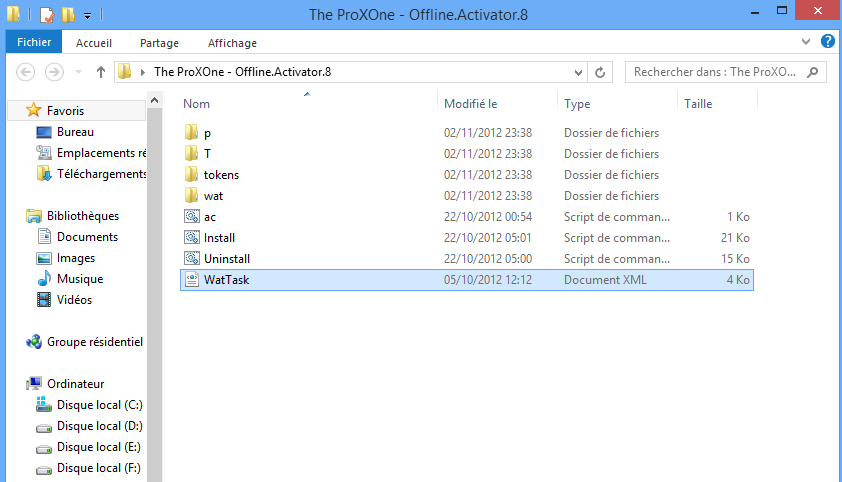This screenshot has width=842, height=482.
Task: Click 'Document XML' type of WatTask
Action: (x=605, y=280)
